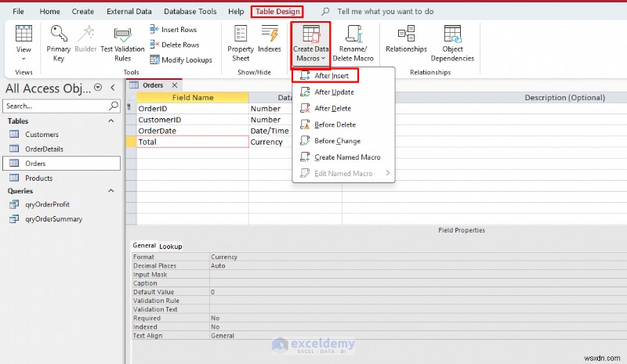Select the Table Design tab

277,12
